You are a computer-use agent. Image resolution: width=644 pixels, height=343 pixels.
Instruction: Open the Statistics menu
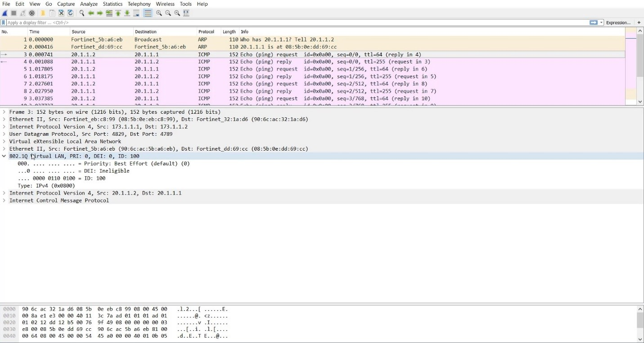(113, 4)
